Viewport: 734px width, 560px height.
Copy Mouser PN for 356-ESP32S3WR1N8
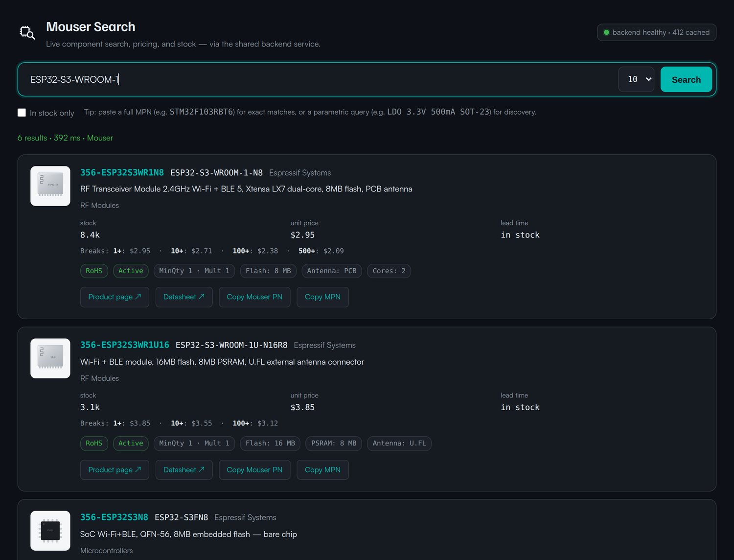coord(254,297)
